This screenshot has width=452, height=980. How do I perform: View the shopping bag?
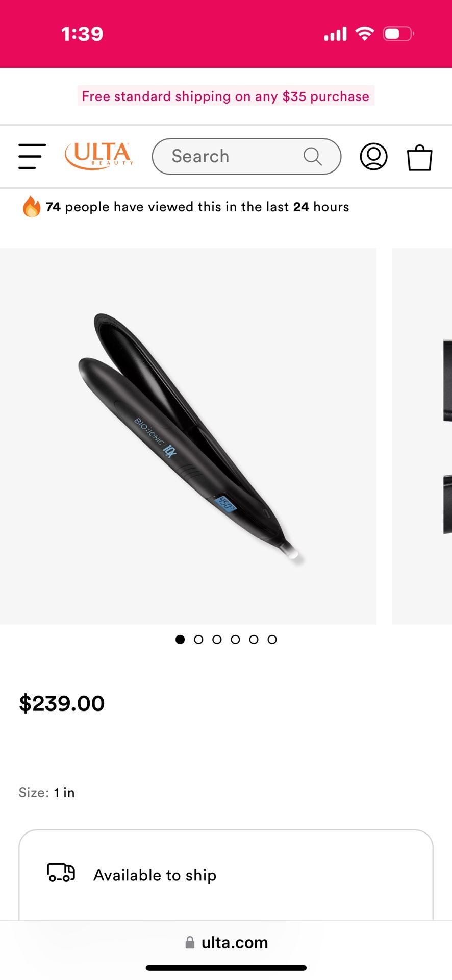[420, 157]
